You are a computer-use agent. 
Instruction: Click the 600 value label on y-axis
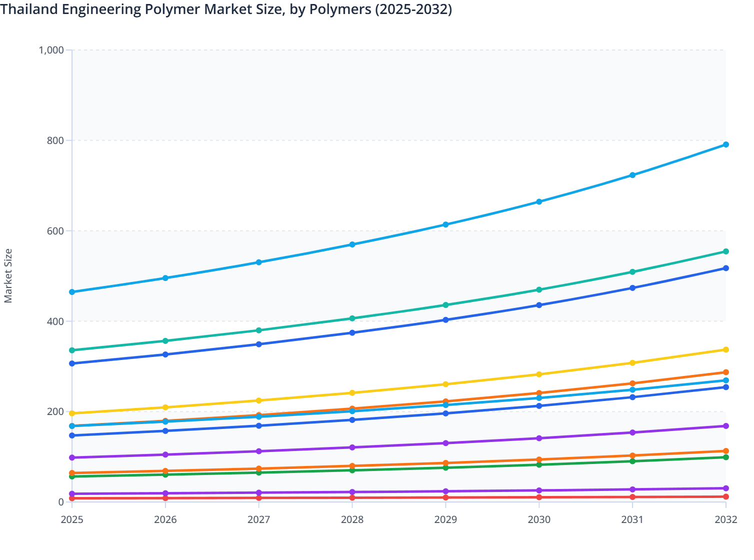(56, 230)
